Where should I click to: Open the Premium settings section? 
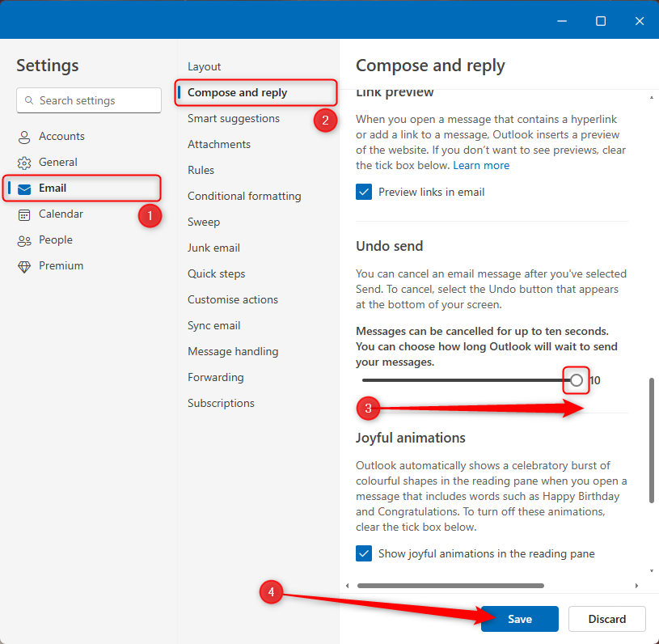coord(61,265)
